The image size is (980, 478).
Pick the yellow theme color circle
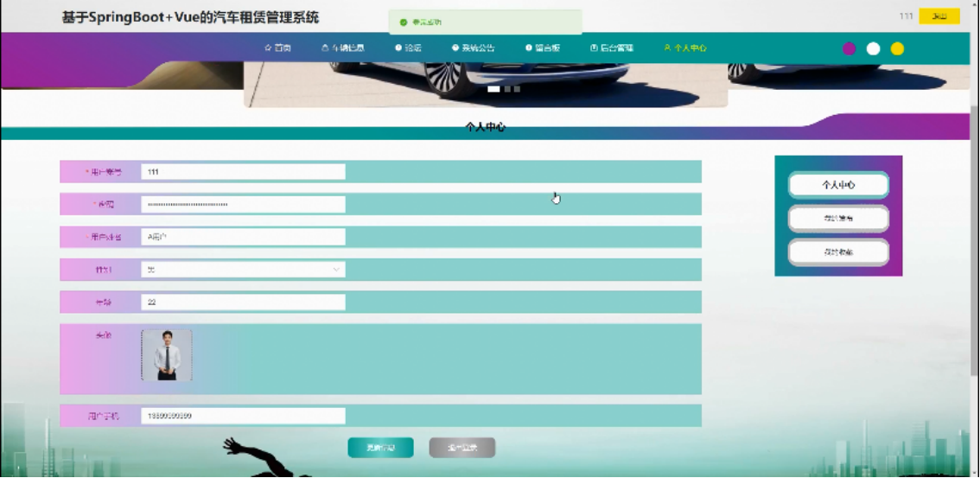coord(897,48)
